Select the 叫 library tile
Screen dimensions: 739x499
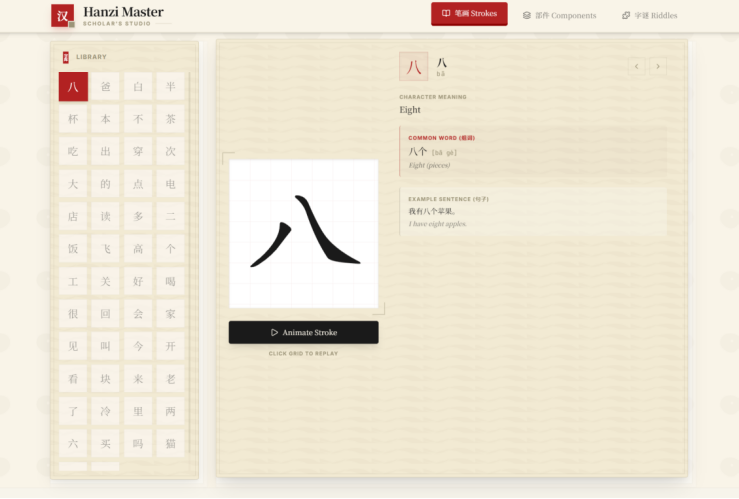click(x=106, y=346)
